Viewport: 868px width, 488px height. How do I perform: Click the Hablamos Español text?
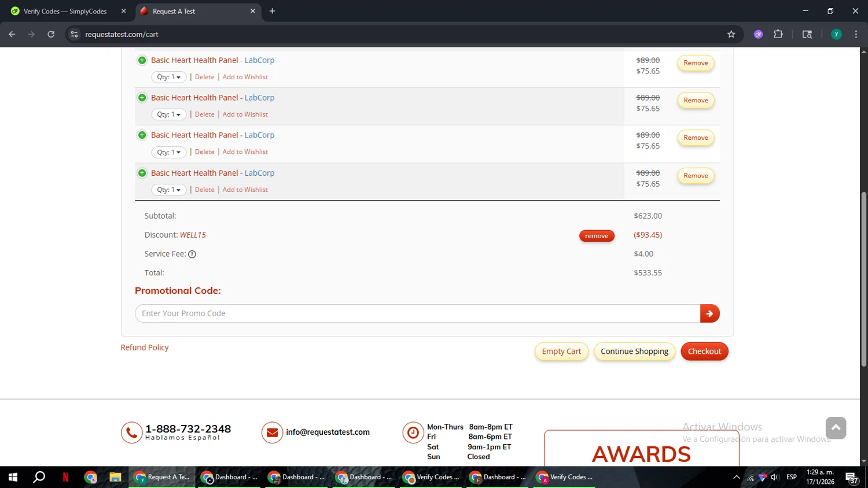tap(183, 438)
